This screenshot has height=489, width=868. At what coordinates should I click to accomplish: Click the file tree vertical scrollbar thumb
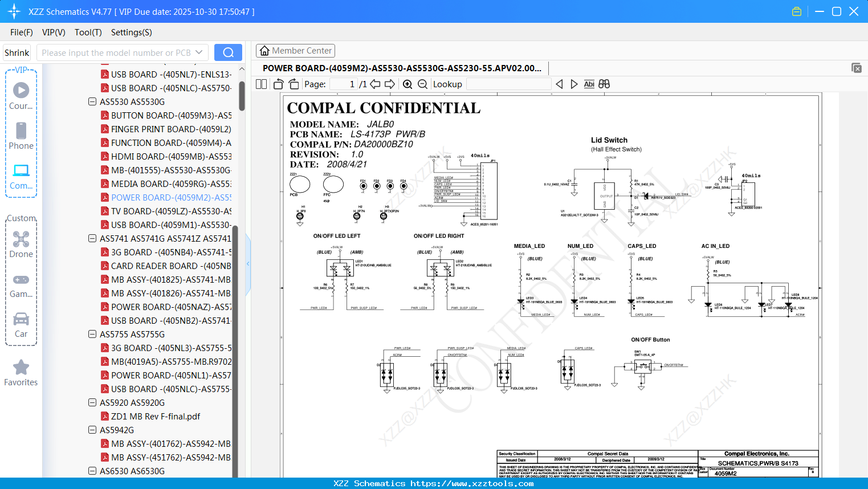[x=242, y=95]
